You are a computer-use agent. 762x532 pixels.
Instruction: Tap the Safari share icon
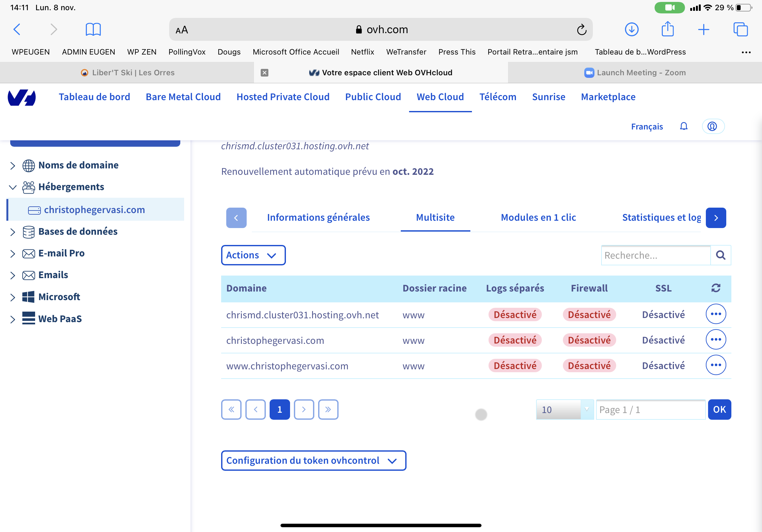click(668, 30)
